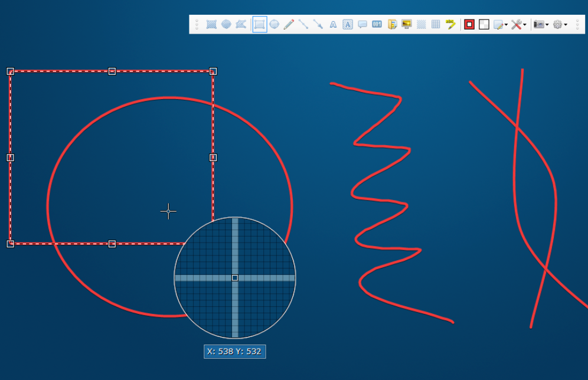Select the filled rectangle tool
The width and height of the screenshot is (588, 380).
pos(211,25)
